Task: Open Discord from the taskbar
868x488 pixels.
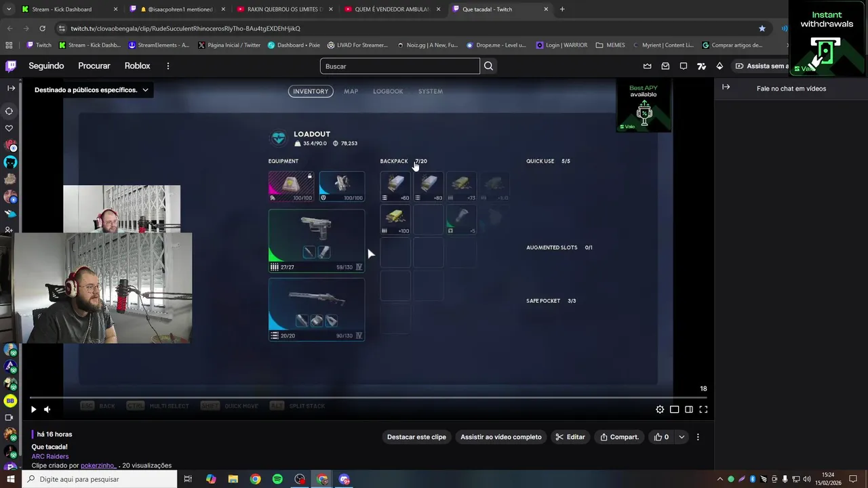Action: (x=344, y=479)
